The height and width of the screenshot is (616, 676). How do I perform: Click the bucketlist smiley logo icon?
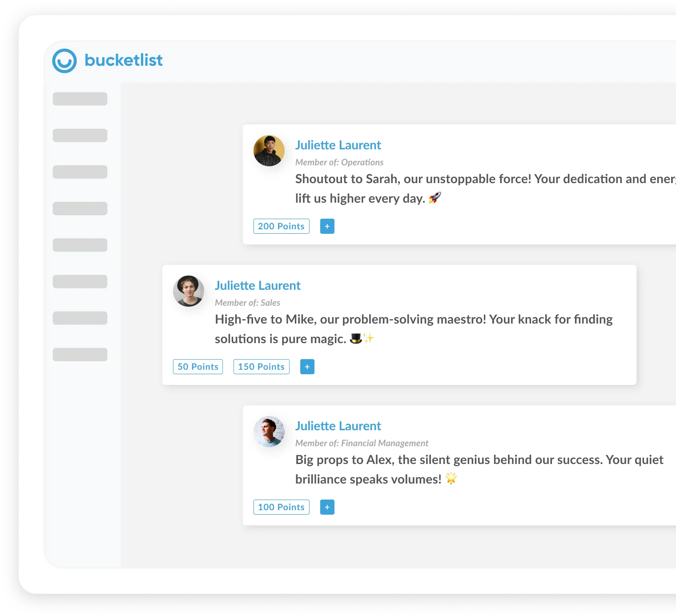point(64,61)
